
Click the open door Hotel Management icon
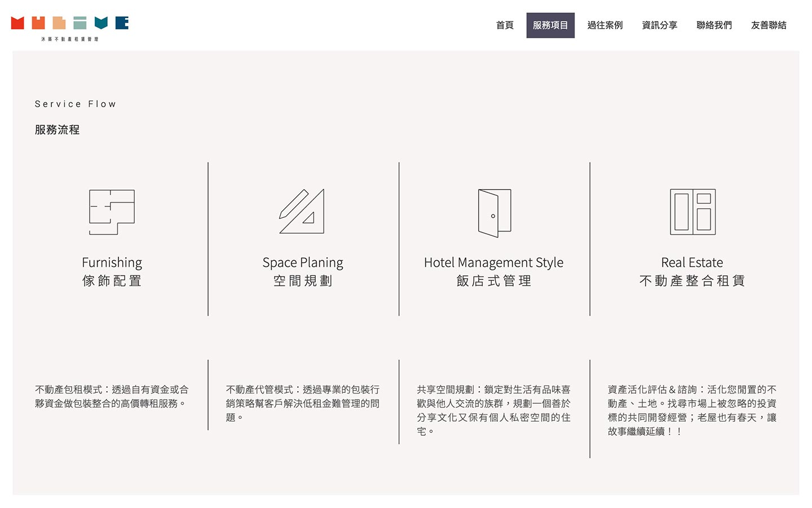point(494,213)
